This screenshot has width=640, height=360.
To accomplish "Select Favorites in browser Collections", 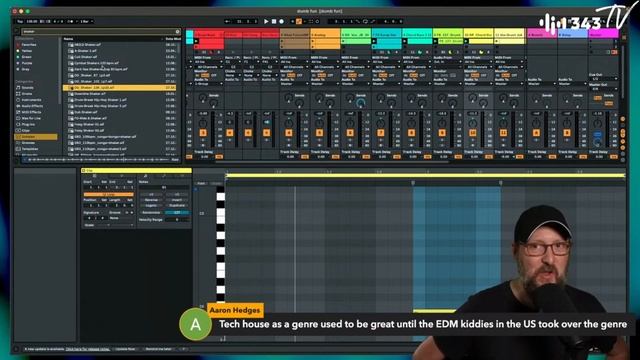I will [x=29, y=45].
